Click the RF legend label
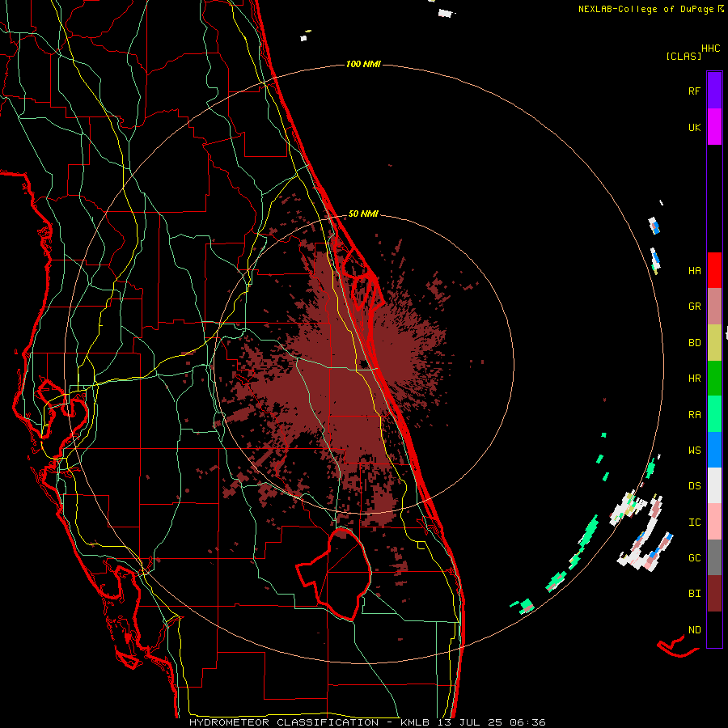Image resolution: width=728 pixels, height=728 pixels. [694, 91]
